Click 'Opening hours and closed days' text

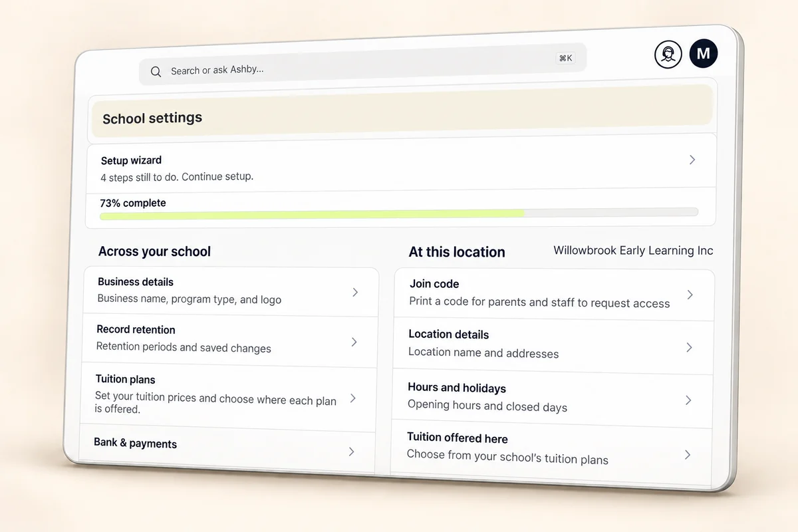[487, 406]
